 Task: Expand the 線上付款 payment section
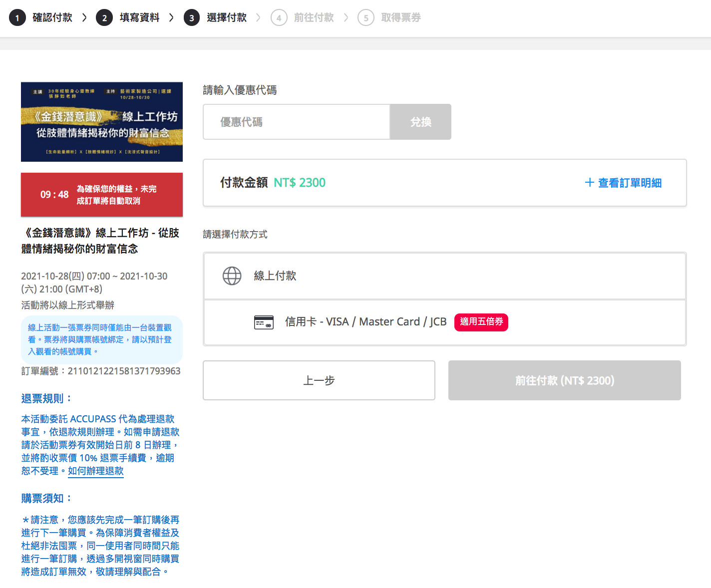coord(275,276)
